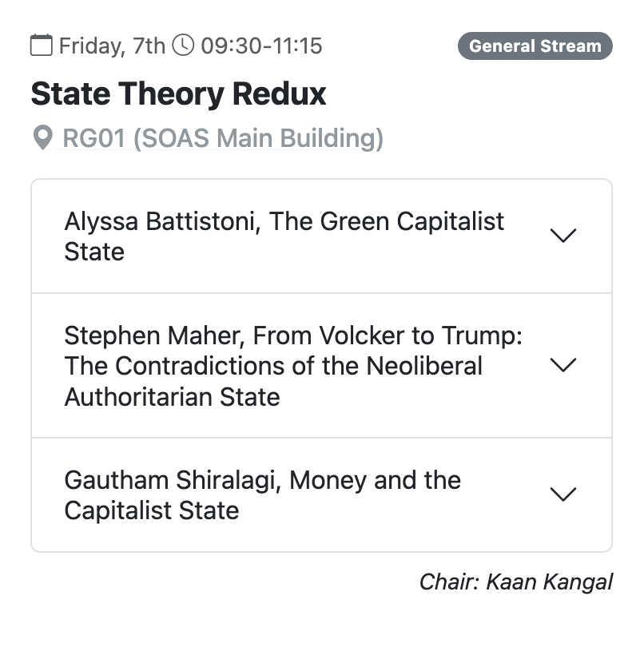Click the Chair: label

(447, 582)
